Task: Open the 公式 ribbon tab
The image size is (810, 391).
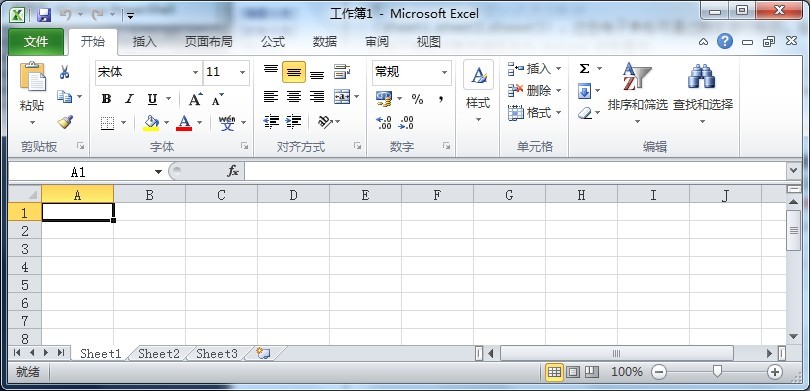Action: pos(273,42)
